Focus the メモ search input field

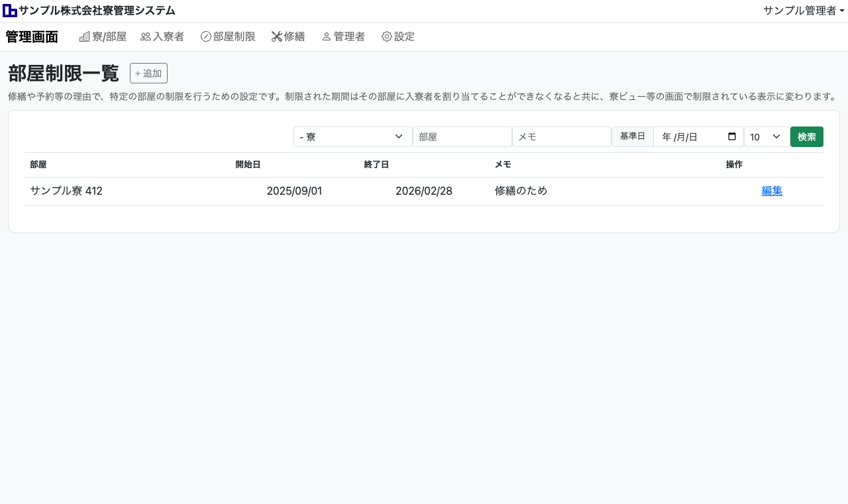coord(561,136)
